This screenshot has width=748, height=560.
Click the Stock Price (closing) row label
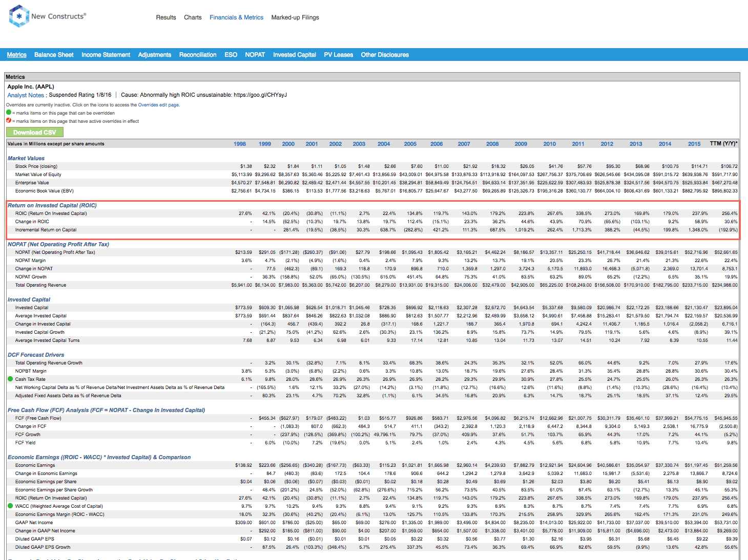point(36,166)
